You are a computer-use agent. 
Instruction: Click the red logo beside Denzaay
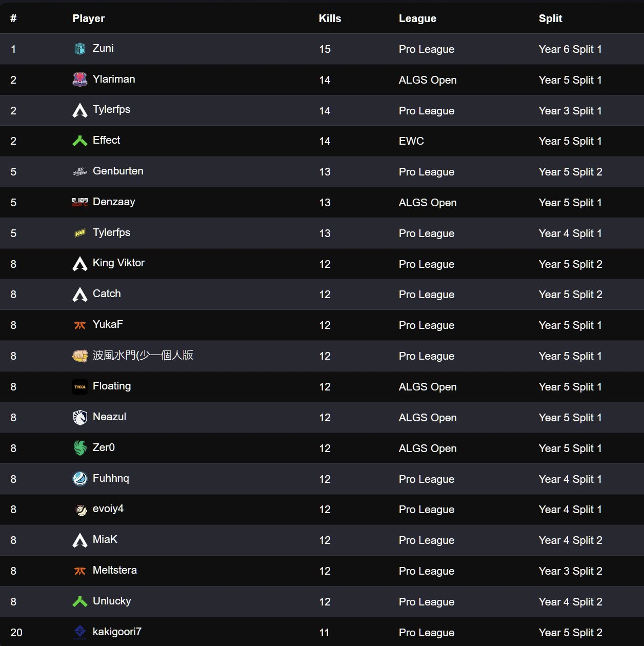pyautogui.click(x=80, y=202)
